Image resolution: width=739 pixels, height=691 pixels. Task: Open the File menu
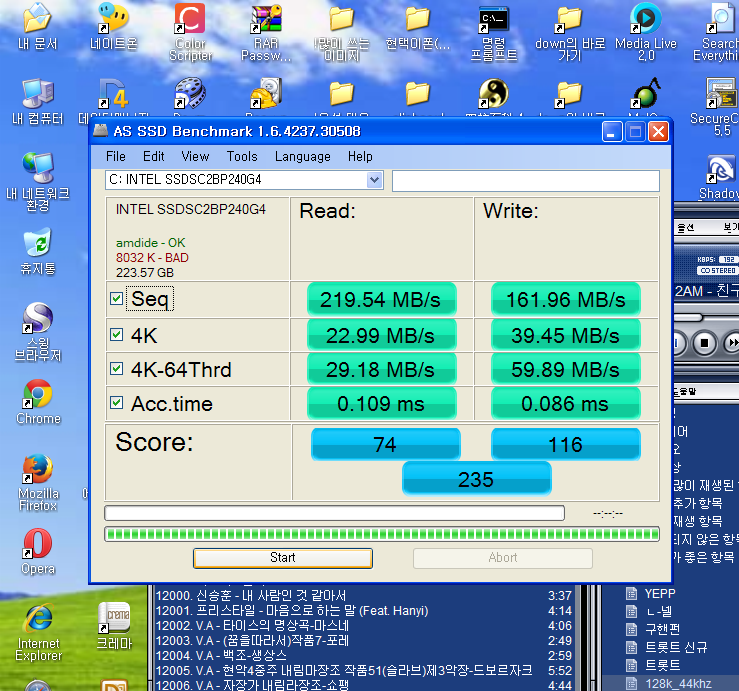[115, 156]
